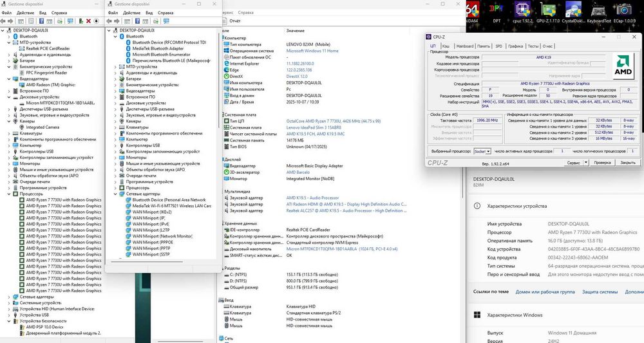Collapse Bluetooth node in right Device Manager
Viewport: 644px width, 343px height.
pos(115,37)
